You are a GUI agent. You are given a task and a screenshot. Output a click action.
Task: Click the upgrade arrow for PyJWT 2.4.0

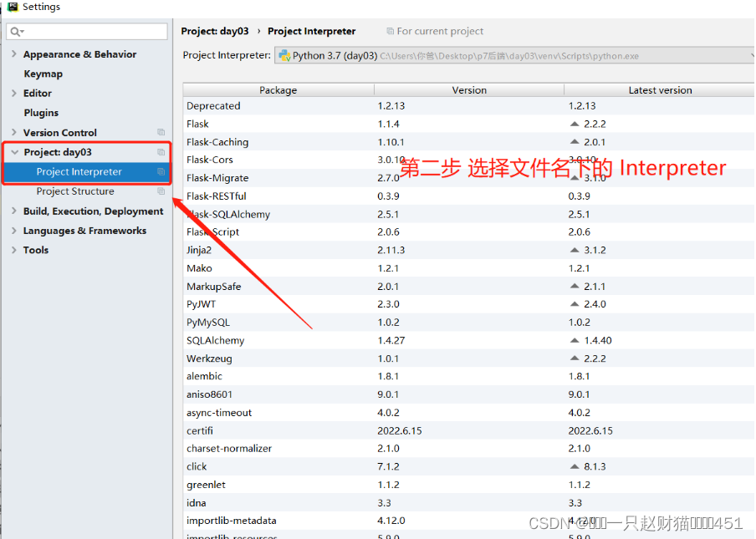(x=575, y=304)
